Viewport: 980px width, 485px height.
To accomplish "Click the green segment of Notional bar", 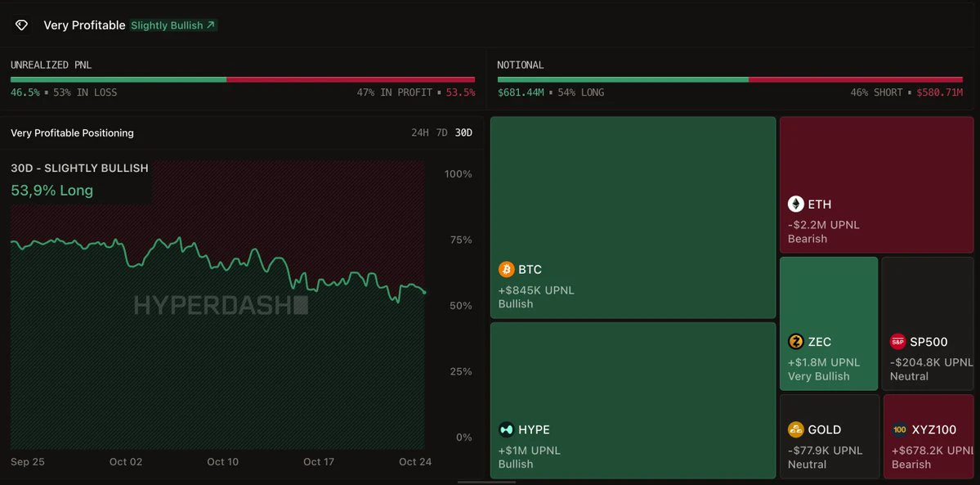I will pos(623,79).
